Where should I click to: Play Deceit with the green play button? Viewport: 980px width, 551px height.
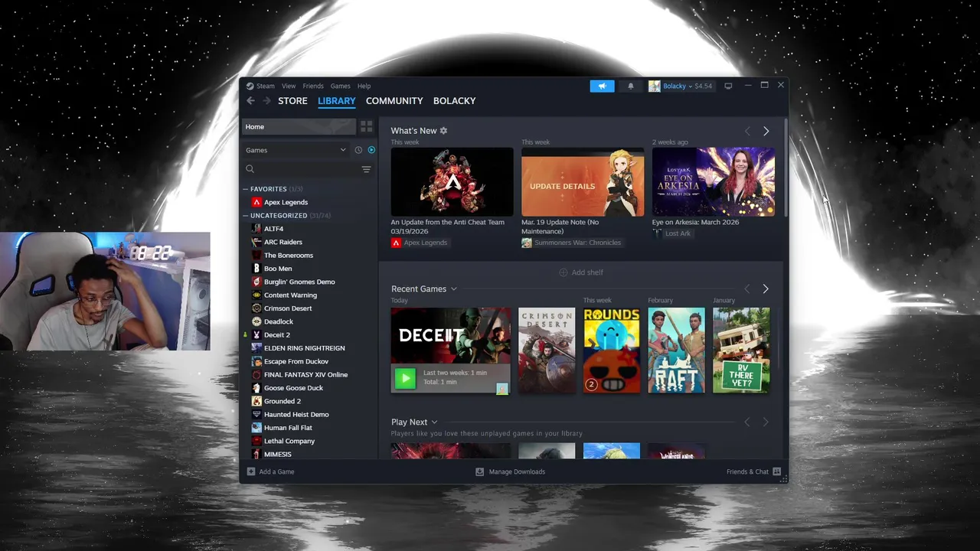(x=405, y=377)
